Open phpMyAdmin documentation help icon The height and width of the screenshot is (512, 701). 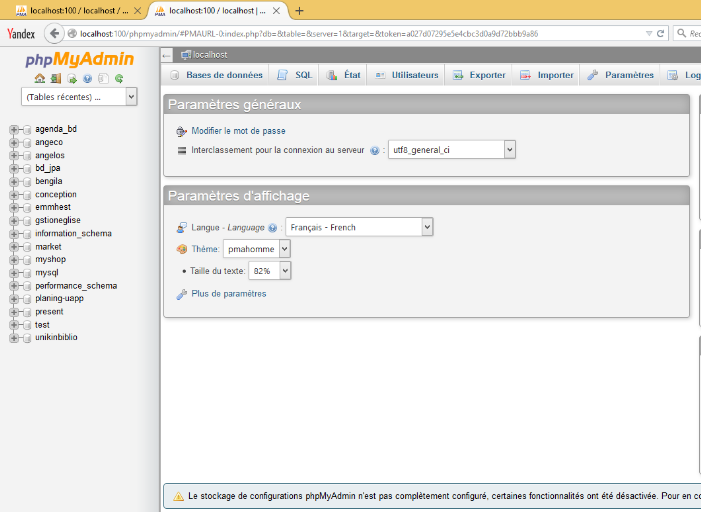(x=87, y=78)
